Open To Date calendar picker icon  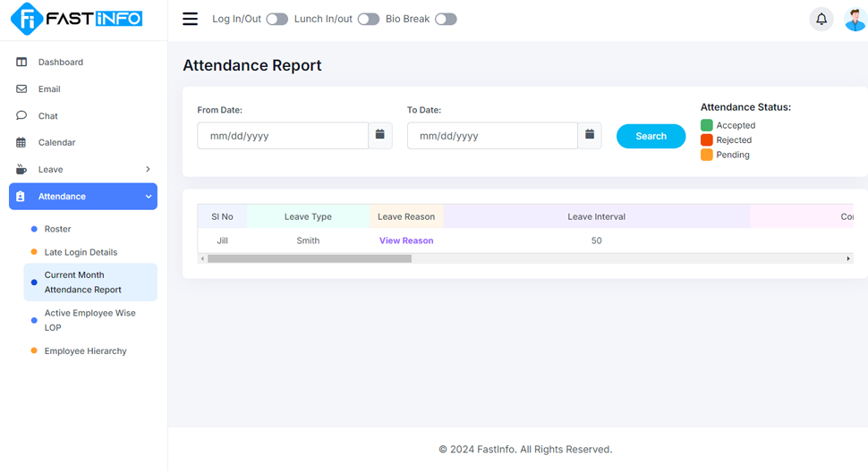tap(590, 135)
